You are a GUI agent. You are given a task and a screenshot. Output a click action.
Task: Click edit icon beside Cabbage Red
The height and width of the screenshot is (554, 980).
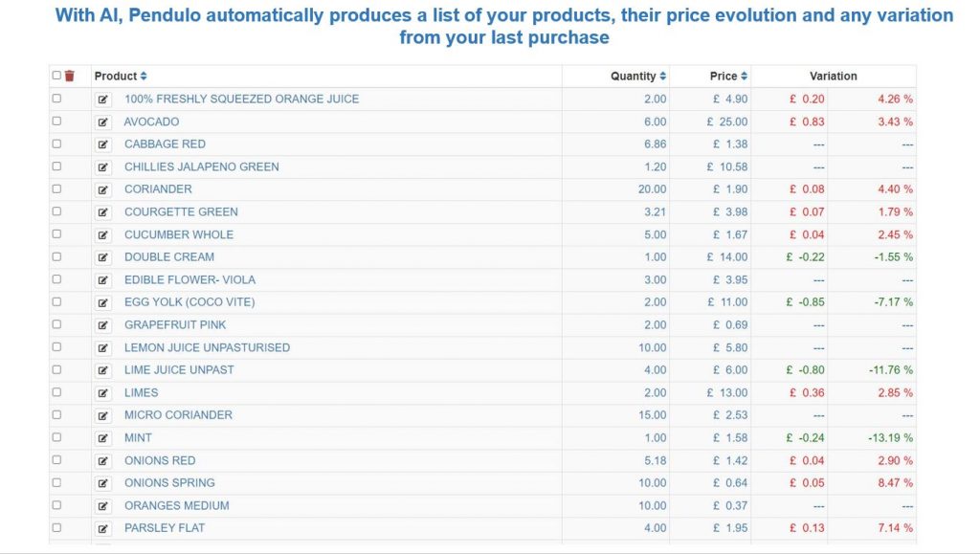pos(103,144)
